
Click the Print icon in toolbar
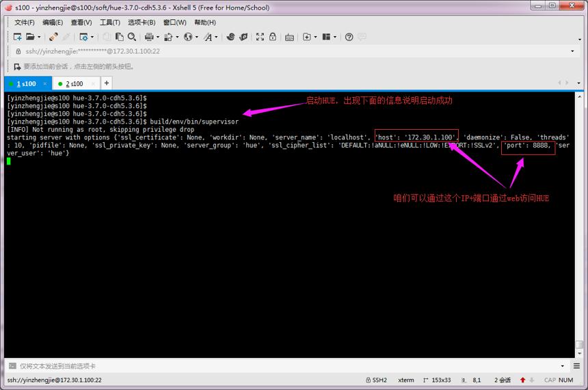(x=149, y=37)
